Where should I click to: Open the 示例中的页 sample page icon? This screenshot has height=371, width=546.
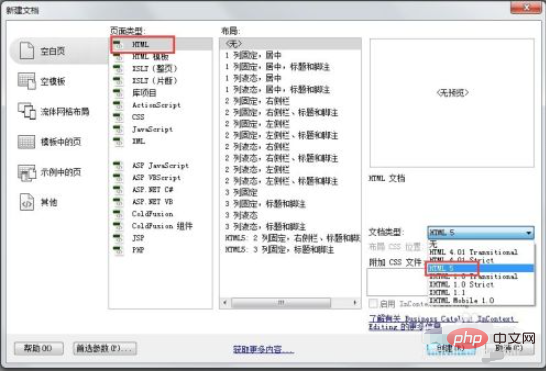(27, 172)
